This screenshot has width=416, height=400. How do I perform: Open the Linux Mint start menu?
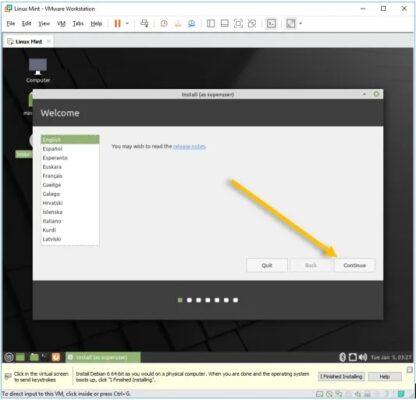point(9,357)
